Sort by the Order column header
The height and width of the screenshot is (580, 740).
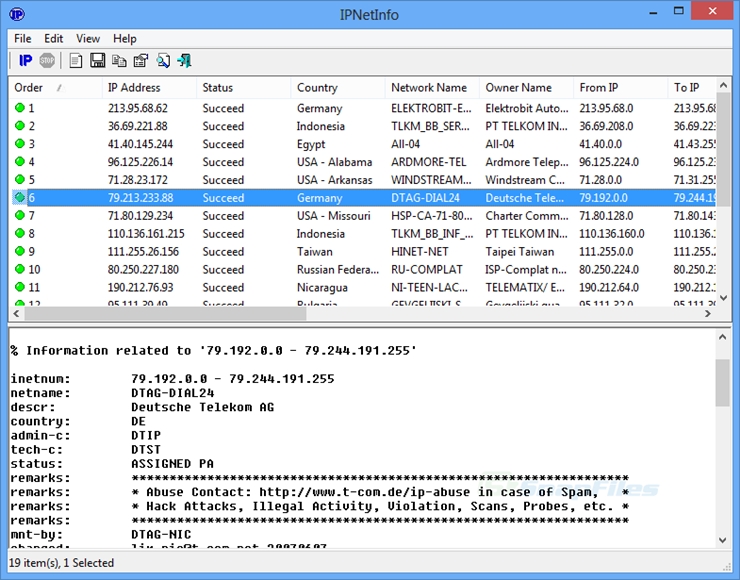tap(56, 88)
